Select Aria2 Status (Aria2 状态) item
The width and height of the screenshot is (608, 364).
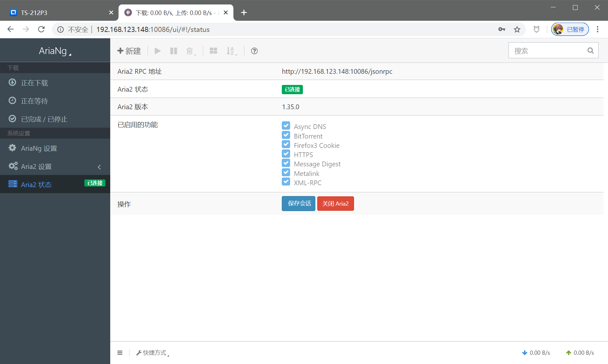(x=55, y=184)
